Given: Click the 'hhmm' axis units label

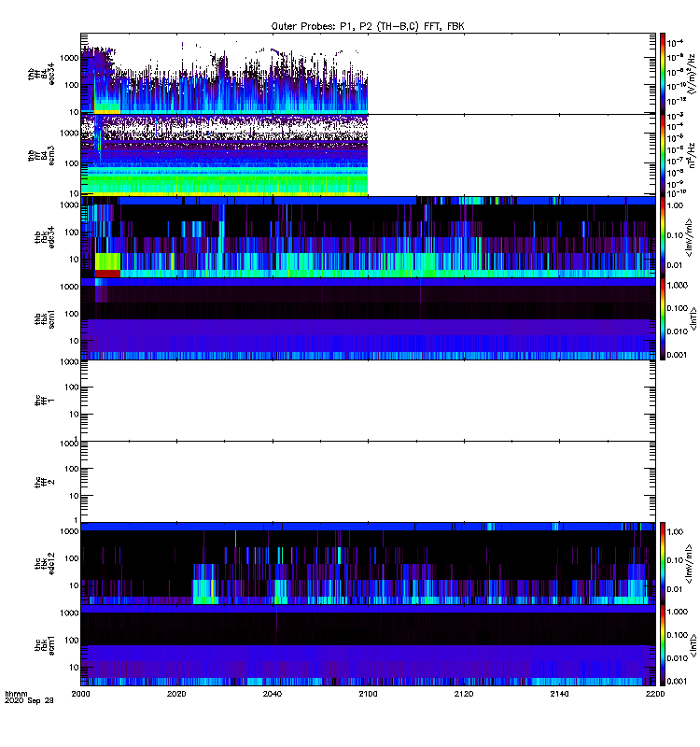Looking at the screenshot, I should click(x=16, y=694).
